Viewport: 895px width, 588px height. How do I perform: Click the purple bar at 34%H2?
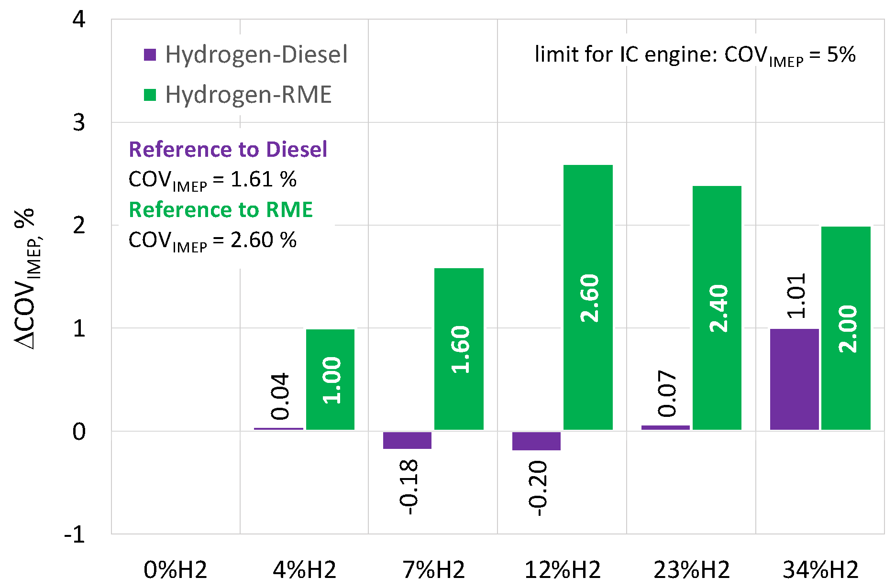794,380
